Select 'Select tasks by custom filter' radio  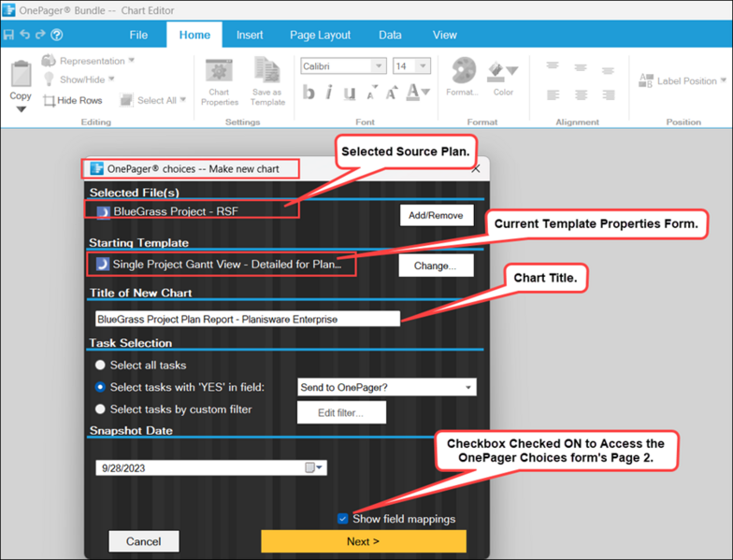pos(100,409)
